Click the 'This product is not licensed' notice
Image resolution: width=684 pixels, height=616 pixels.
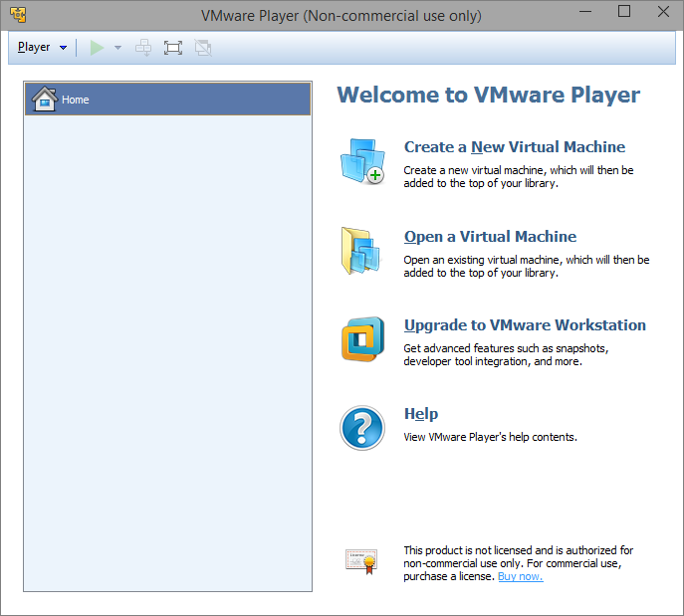[x=519, y=563]
